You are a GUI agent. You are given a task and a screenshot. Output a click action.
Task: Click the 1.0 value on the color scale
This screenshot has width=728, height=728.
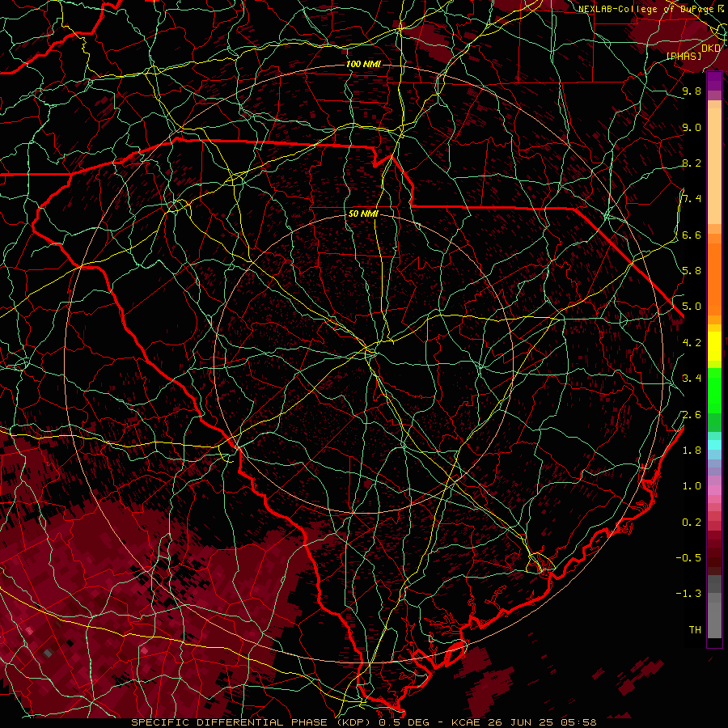coord(692,485)
